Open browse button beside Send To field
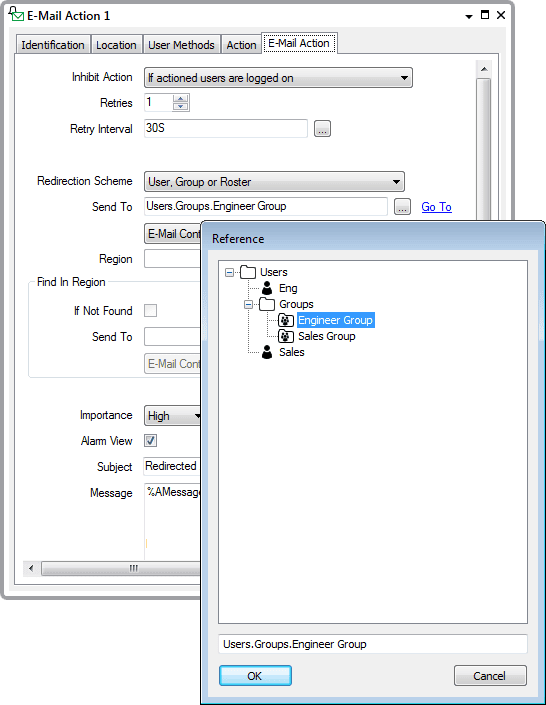This screenshot has width=546, height=705. (x=402, y=207)
